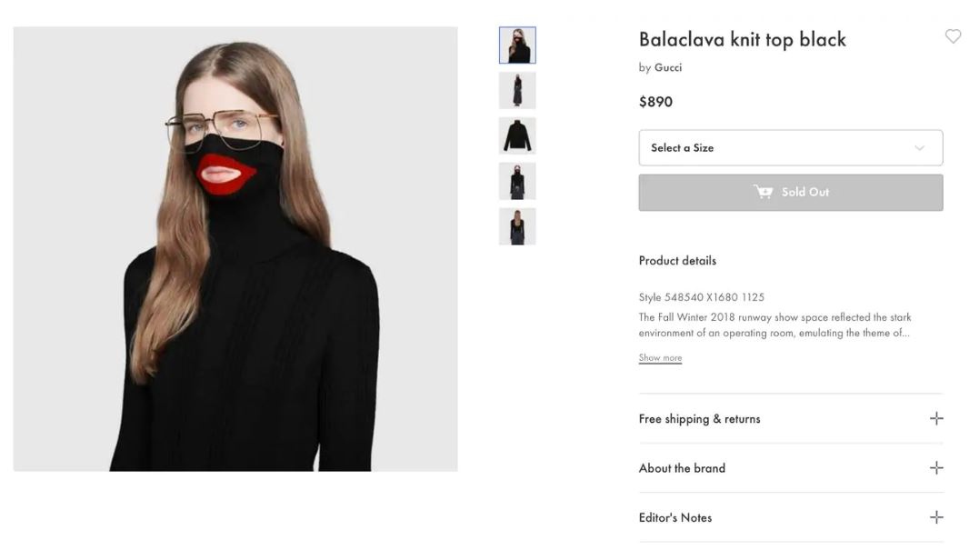
Task: Click plus icon beside Editor's Notes
Action: [936, 517]
